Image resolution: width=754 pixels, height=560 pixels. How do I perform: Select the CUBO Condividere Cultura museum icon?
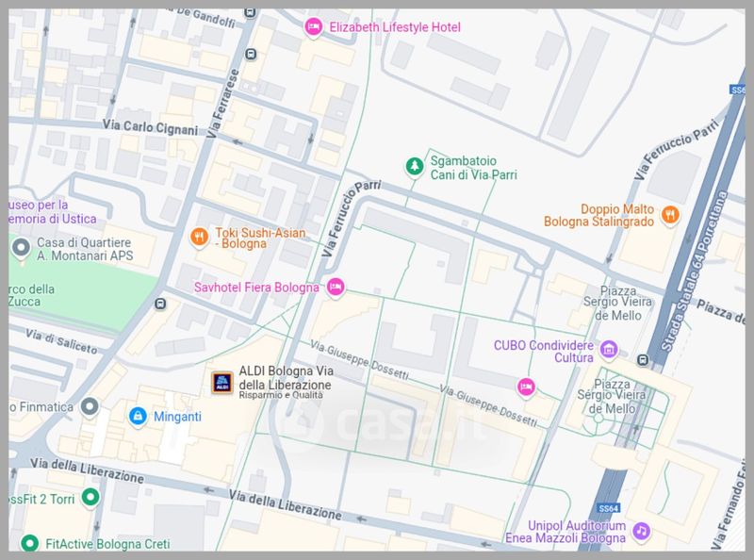[x=609, y=349]
